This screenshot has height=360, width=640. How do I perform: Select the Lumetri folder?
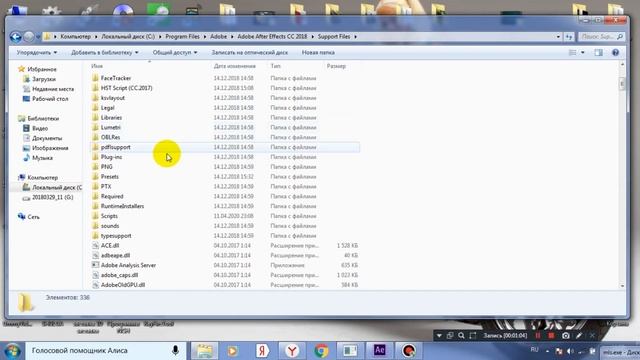[110, 127]
